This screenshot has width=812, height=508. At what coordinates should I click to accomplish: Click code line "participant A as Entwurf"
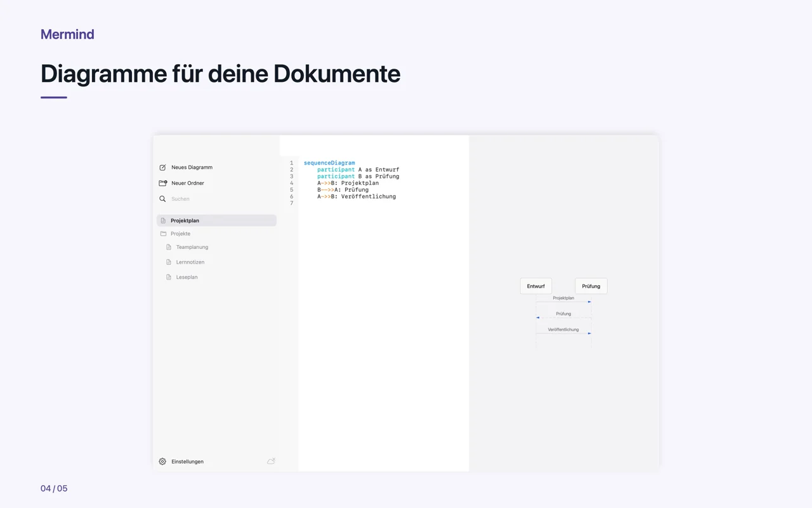(358, 170)
